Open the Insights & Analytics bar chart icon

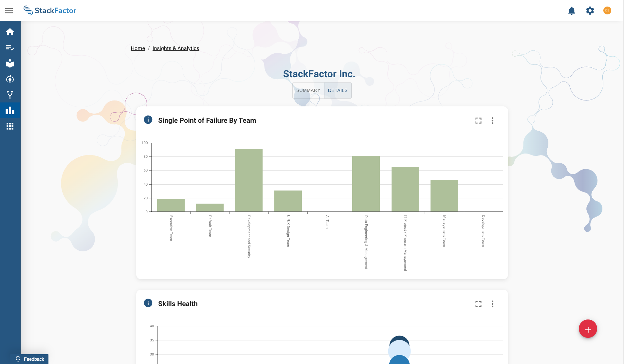(10, 110)
